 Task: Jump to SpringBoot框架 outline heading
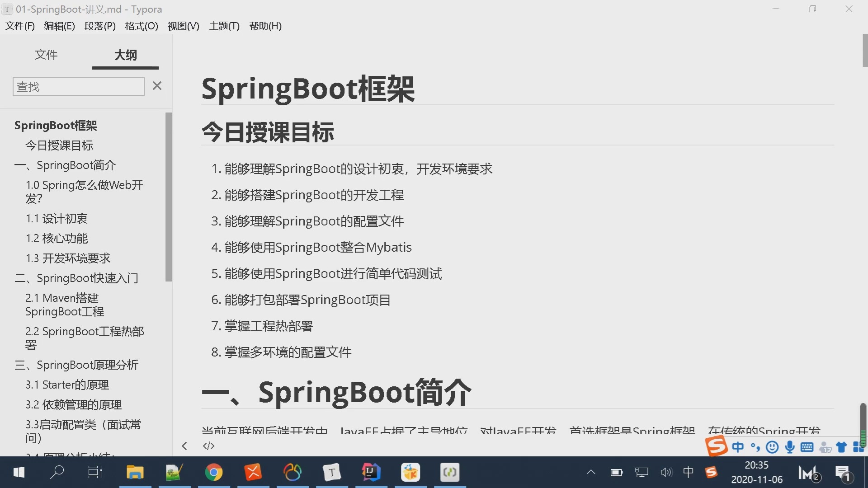pos(56,126)
